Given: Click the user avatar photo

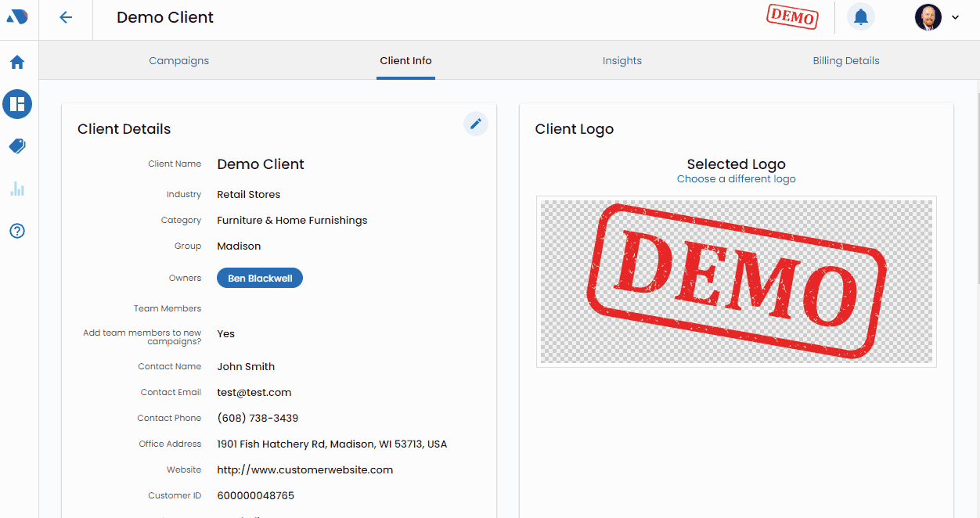Looking at the screenshot, I should tap(928, 17).
